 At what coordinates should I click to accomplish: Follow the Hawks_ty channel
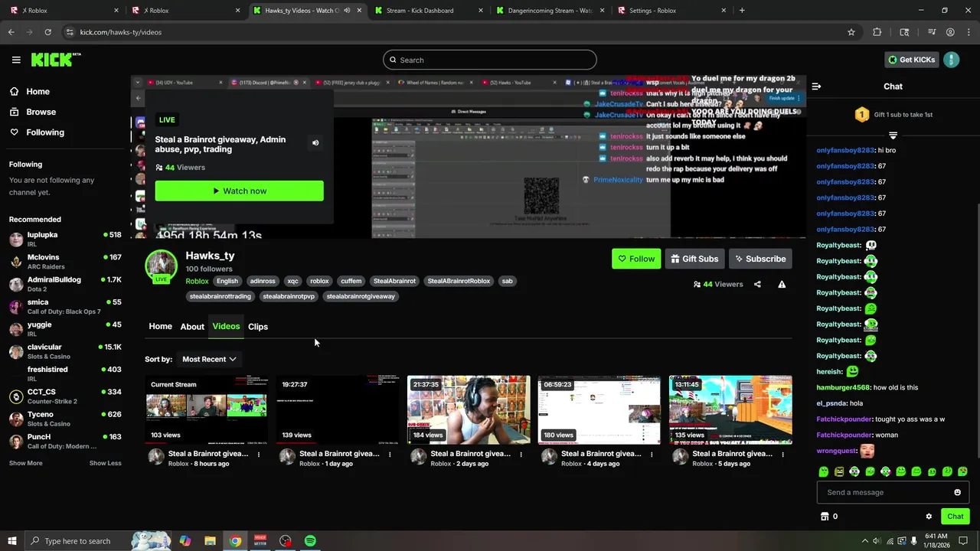tap(636, 259)
